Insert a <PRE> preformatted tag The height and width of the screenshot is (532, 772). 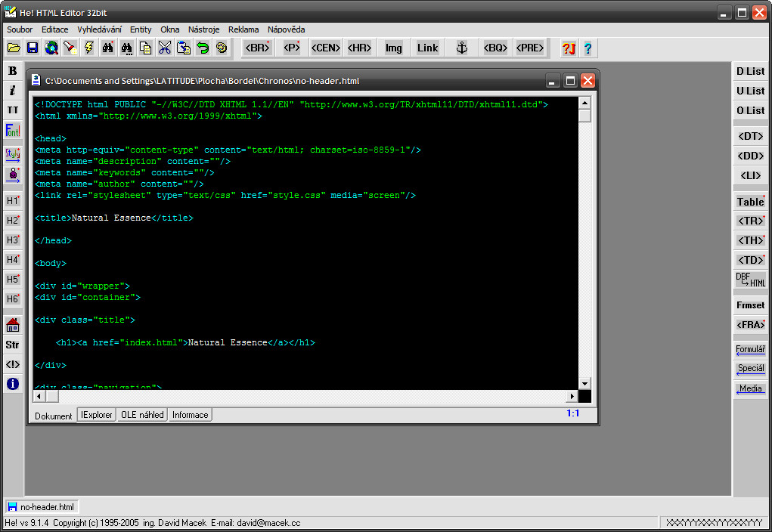coord(530,48)
